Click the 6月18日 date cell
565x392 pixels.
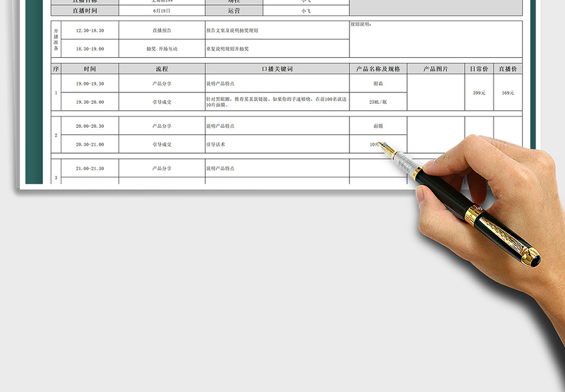coord(162,11)
